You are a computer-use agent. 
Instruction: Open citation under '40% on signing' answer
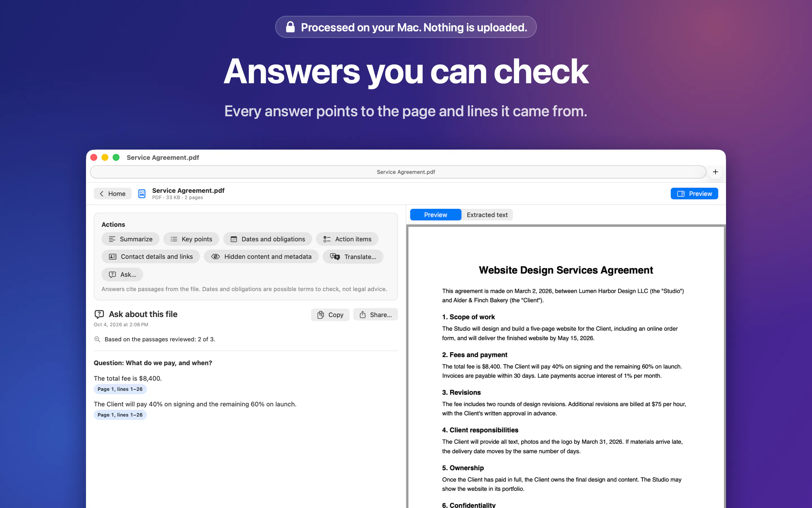(x=120, y=415)
